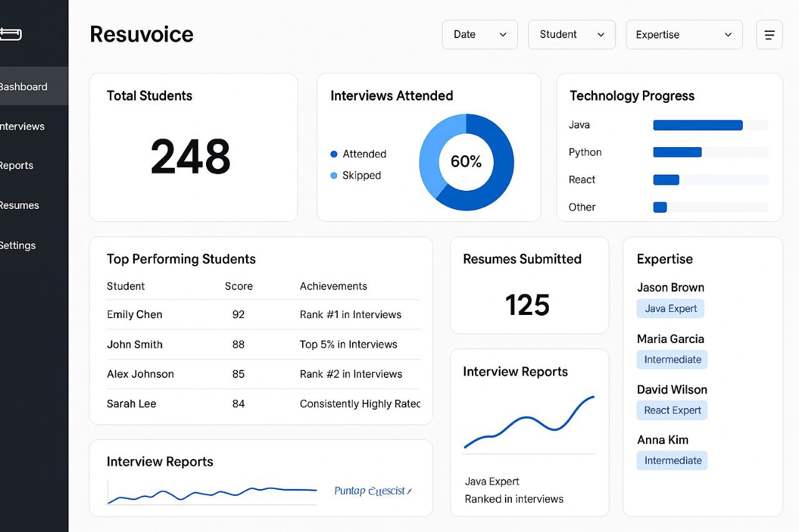
Task: Select Reports in the sidebar
Action: click(17, 165)
